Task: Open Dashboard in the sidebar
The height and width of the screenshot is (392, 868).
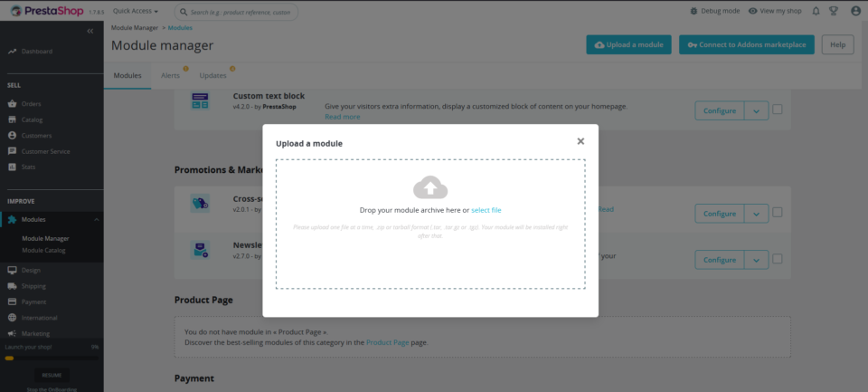Action: (x=36, y=51)
